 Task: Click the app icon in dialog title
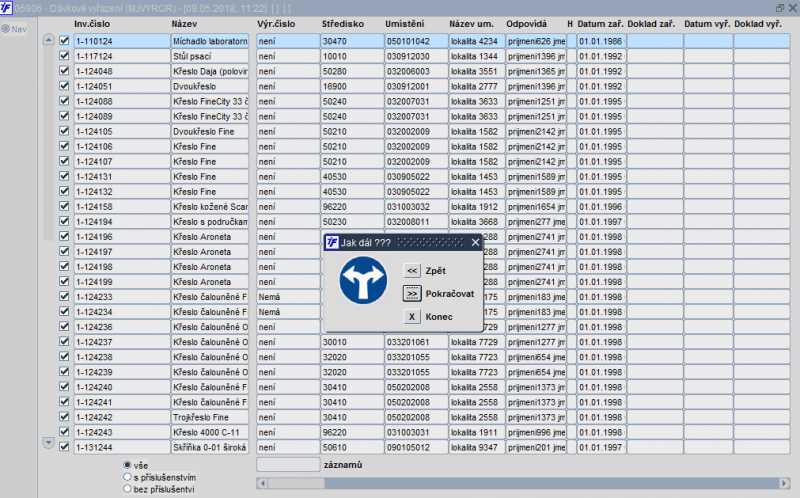[x=332, y=242]
